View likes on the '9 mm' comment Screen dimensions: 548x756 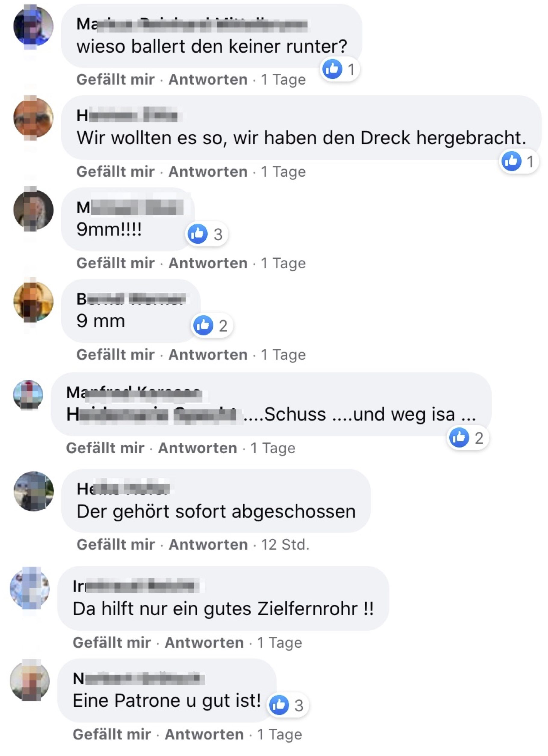click(x=212, y=325)
